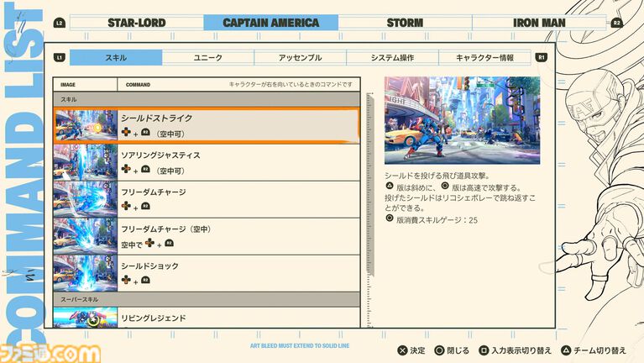644x363 pixels.
Task: Open the スキル category tab
Action: coord(116,57)
